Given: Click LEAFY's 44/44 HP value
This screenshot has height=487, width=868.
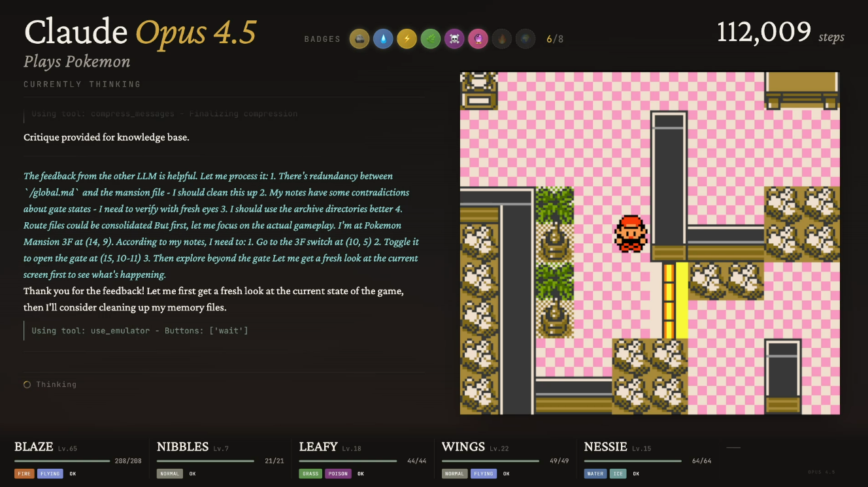Looking at the screenshot, I should click(x=417, y=462).
